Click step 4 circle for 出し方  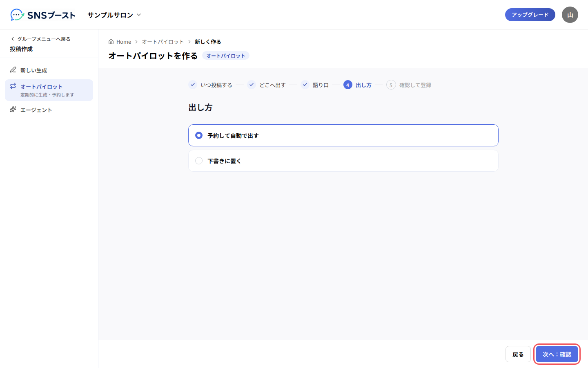(348, 85)
